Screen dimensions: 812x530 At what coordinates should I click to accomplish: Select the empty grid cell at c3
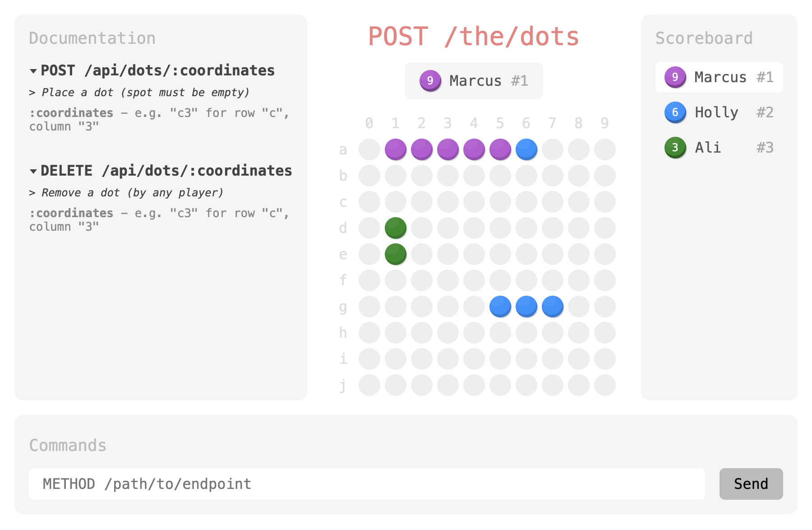pyautogui.click(x=448, y=202)
